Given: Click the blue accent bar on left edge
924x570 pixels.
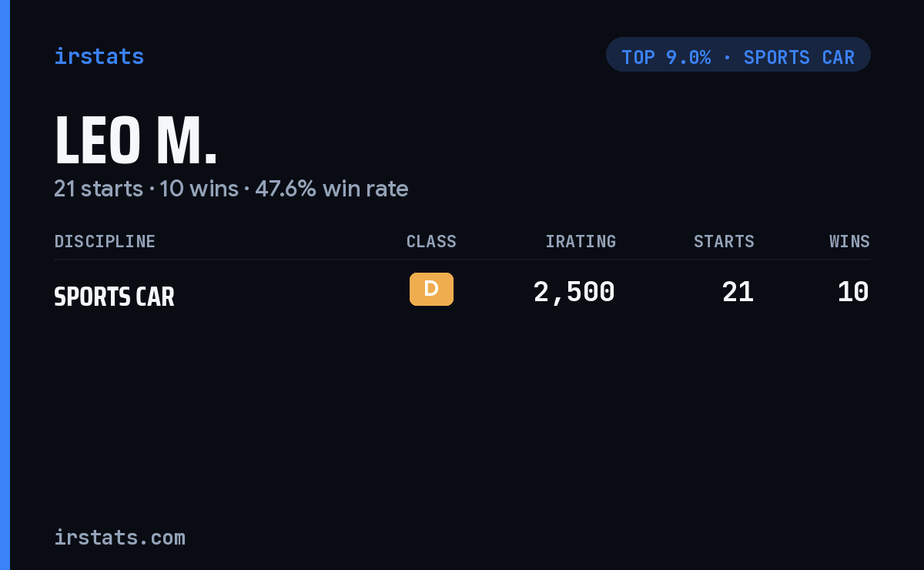Looking at the screenshot, I should pyautogui.click(x=5, y=285).
